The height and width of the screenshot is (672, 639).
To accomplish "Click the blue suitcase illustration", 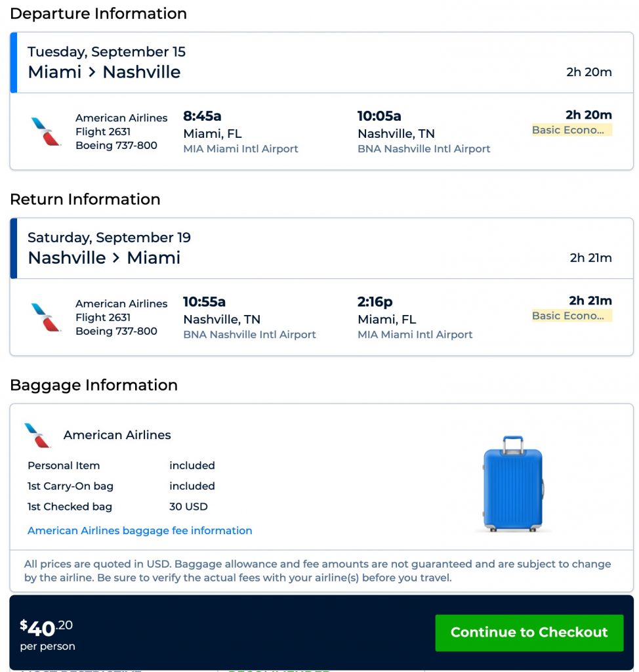I will tap(513, 482).
